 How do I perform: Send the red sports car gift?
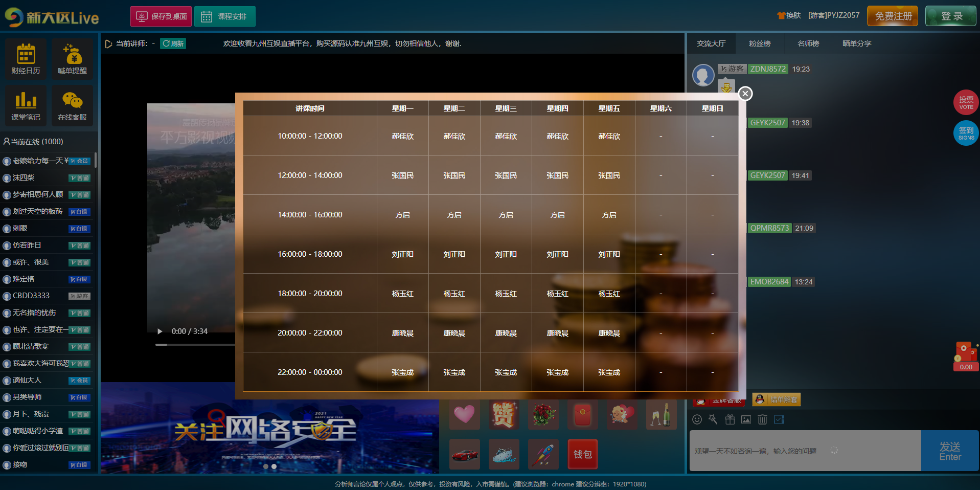click(x=464, y=454)
